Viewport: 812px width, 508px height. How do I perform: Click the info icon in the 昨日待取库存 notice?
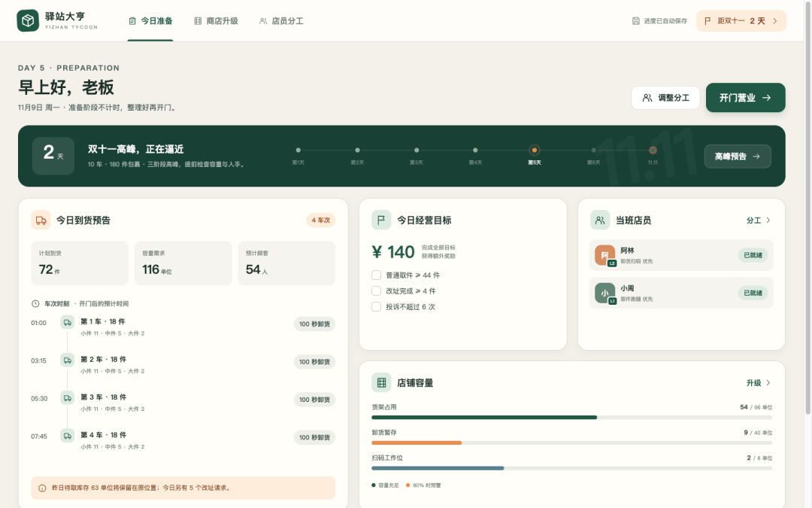click(x=42, y=488)
